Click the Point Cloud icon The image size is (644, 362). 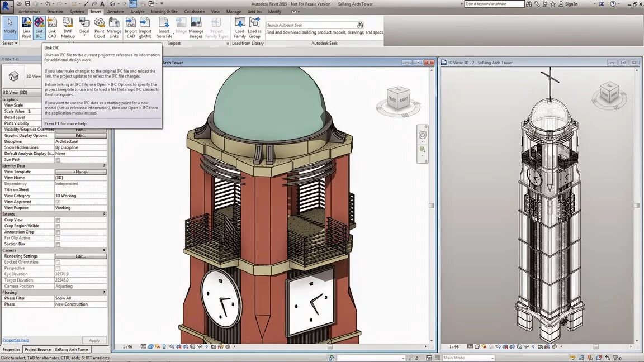click(99, 27)
